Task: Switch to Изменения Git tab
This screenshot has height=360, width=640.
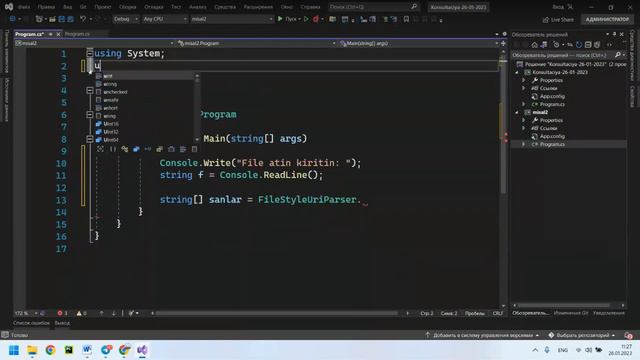Action: [x=571, y=313]
